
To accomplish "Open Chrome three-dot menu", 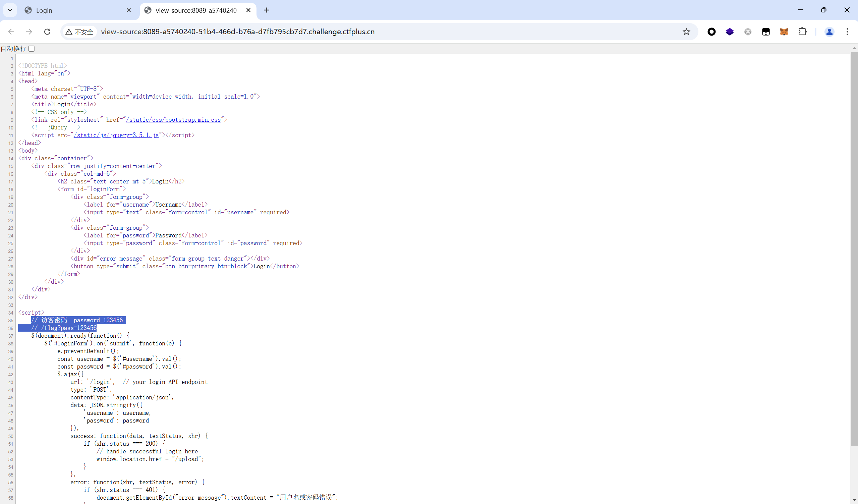I will point(848,32).
